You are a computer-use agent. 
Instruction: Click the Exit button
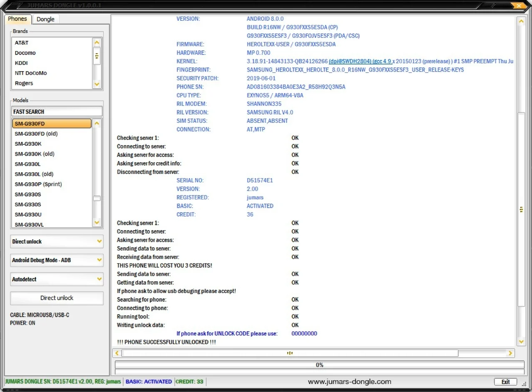[505, 382]
